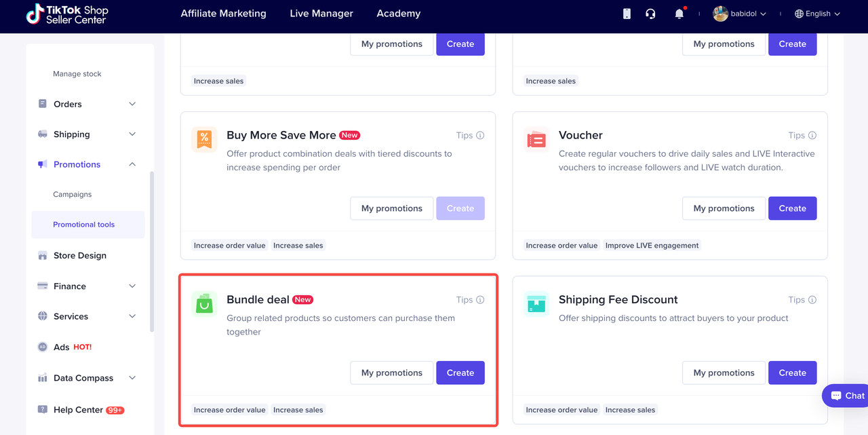The height and width of the screenshot is (435, 868).
Task: Click the Shipping Fee Discount box icon
Action: click(536, 305)
